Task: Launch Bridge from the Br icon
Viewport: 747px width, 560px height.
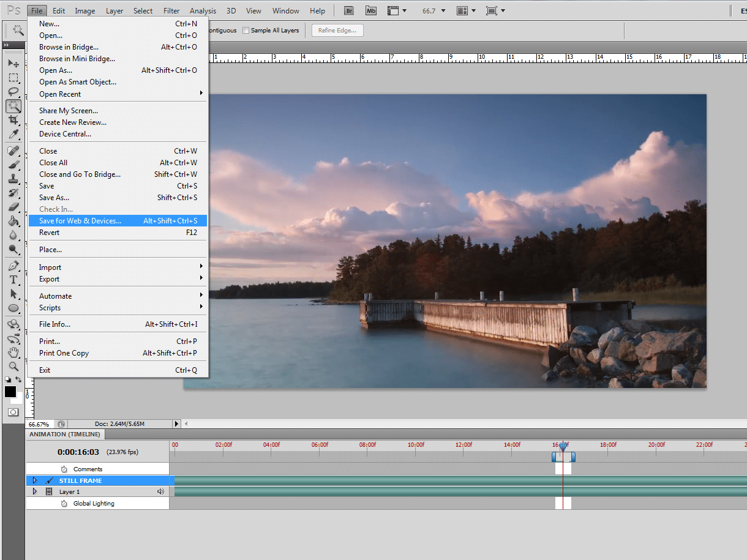Action: pyautogui.click(x=349, y=10)
